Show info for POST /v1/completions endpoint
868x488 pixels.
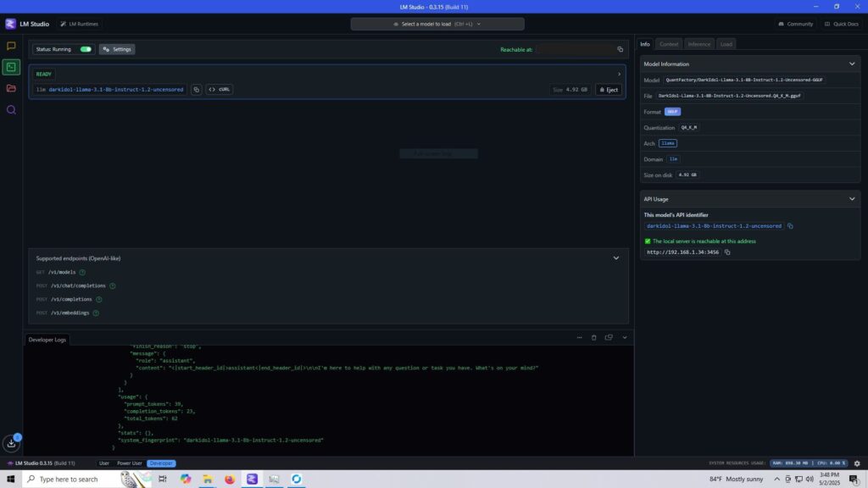[99, 299]
